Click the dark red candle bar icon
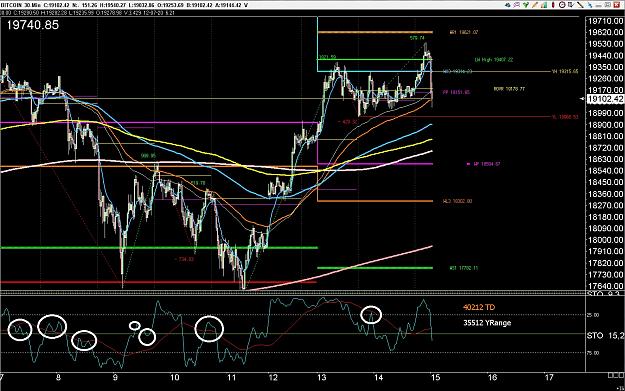Screen dimensions: 625x391 [553, 5]
